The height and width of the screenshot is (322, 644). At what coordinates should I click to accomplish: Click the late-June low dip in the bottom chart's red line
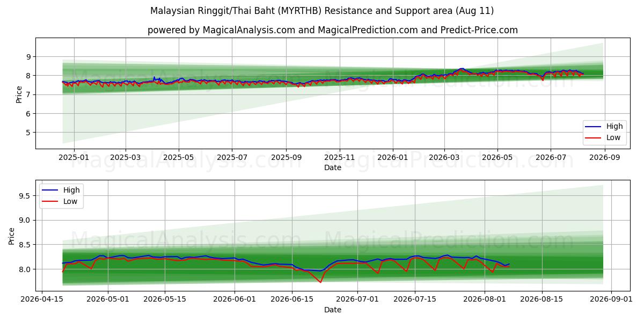[320, 282]
